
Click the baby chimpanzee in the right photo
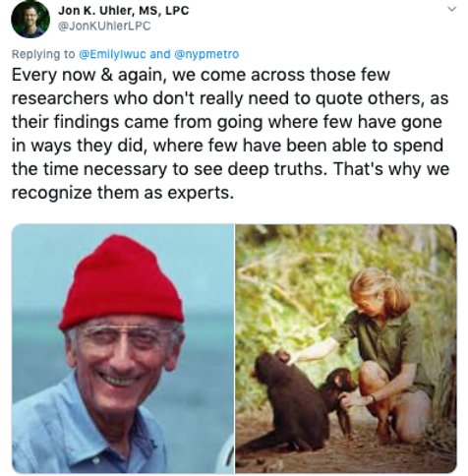pos(339,395)
